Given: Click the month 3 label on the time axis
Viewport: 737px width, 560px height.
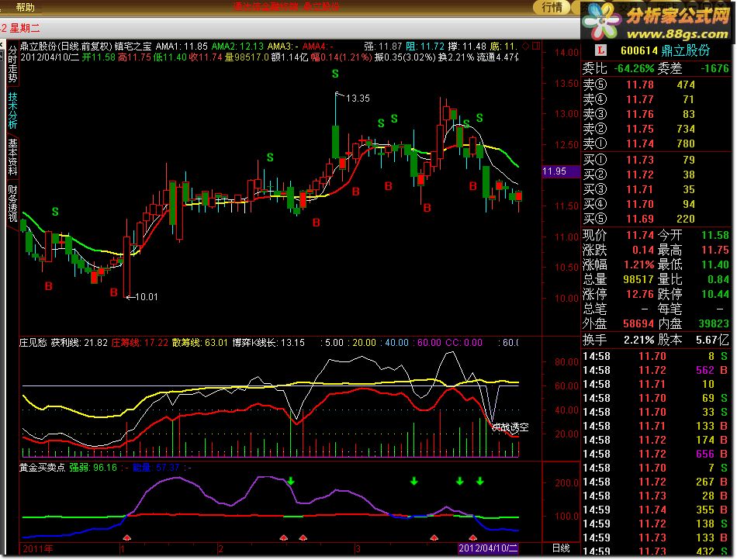Looking at the screenshot, I should pos(358,548).
